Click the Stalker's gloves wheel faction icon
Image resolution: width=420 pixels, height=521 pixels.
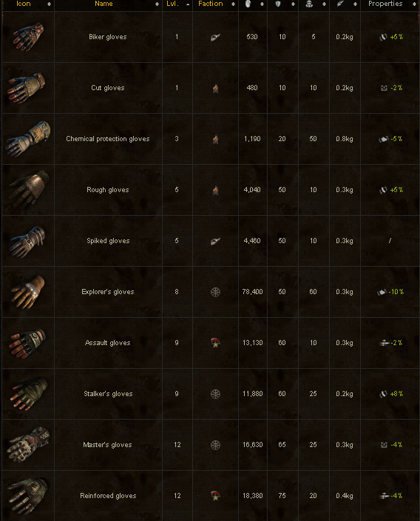(215, 394)
